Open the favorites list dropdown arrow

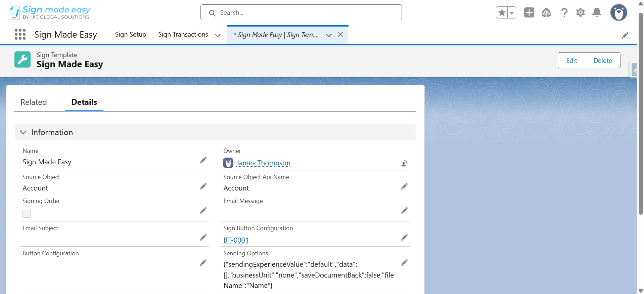[x=512, y=13]
